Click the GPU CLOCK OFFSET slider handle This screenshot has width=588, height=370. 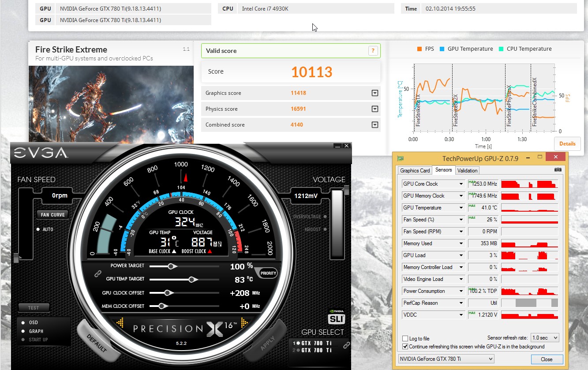click(x=168, y=293)
